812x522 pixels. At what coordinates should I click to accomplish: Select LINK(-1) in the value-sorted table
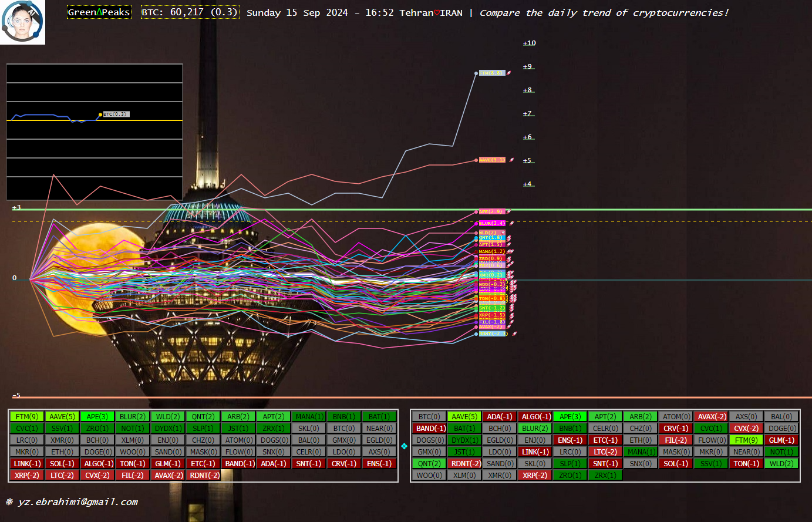tap(27, 464)
